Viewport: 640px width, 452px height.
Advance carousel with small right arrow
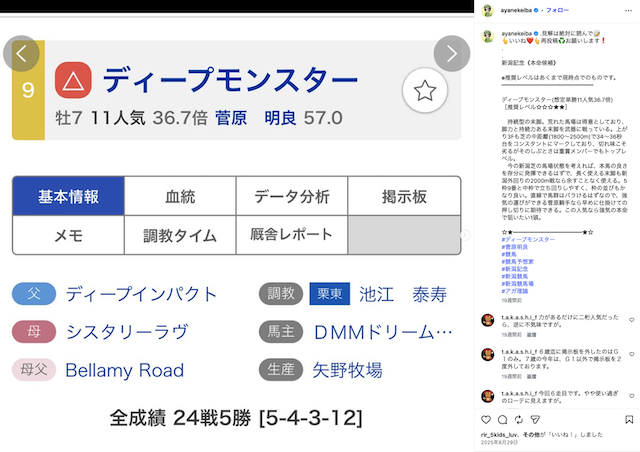(x=464, y=235)
